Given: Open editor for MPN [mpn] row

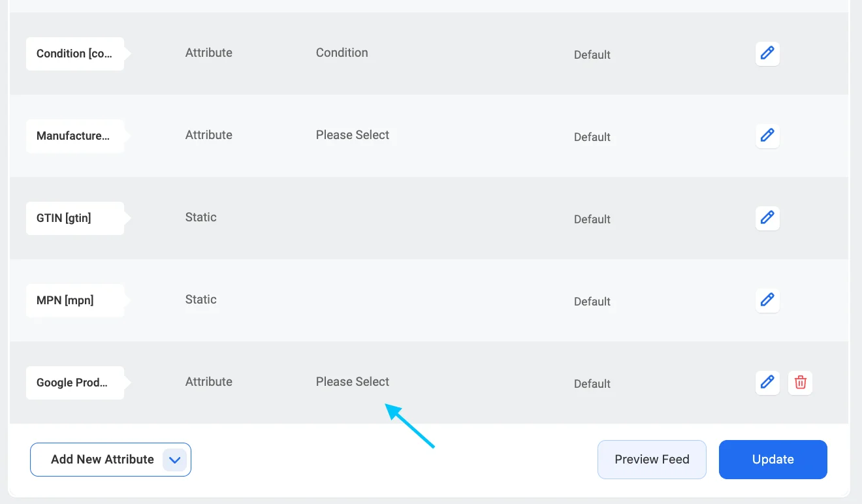Looking at the screenshot, I should coord(767,300).
